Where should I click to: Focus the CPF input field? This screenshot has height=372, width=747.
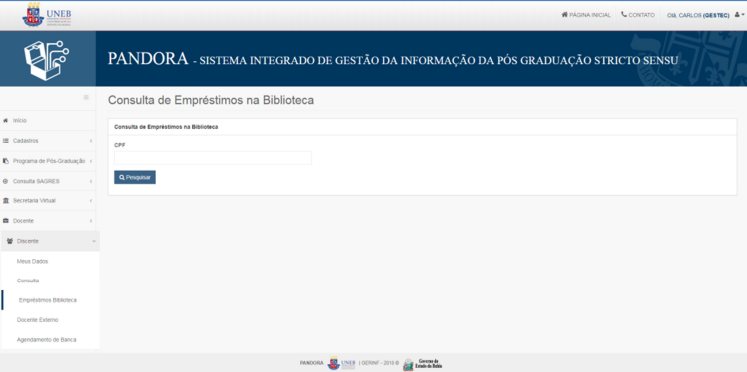tap(213, 158)
